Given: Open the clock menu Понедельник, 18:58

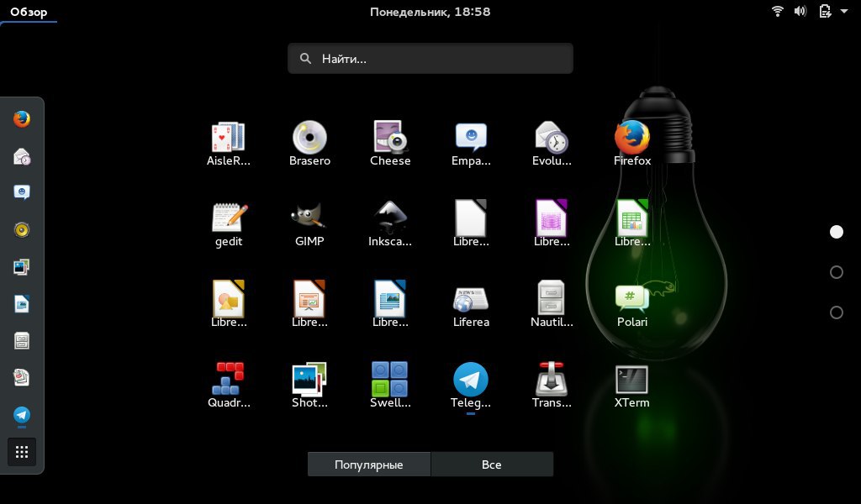Looking at the screenshot, I should click(x=430, y=12).
